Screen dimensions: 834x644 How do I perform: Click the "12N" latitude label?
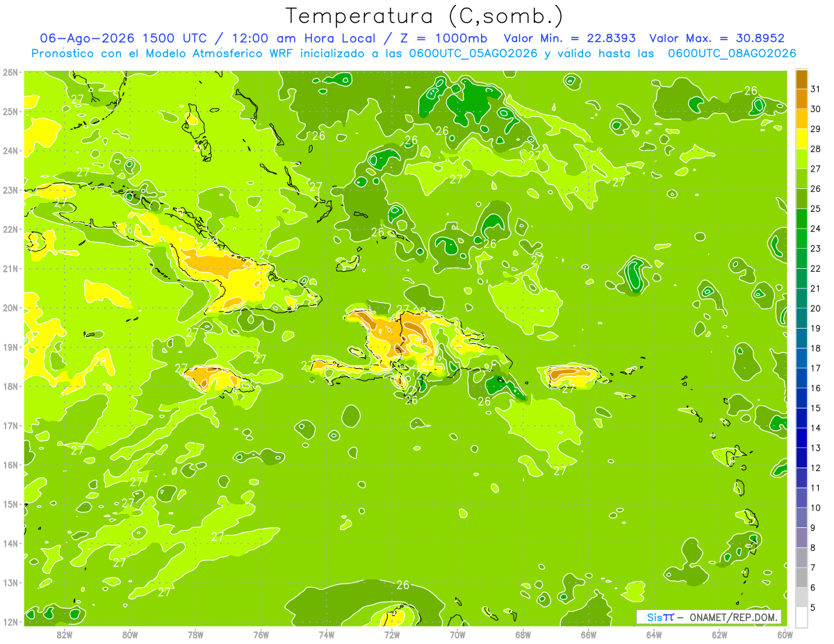[x=10, y=622]
